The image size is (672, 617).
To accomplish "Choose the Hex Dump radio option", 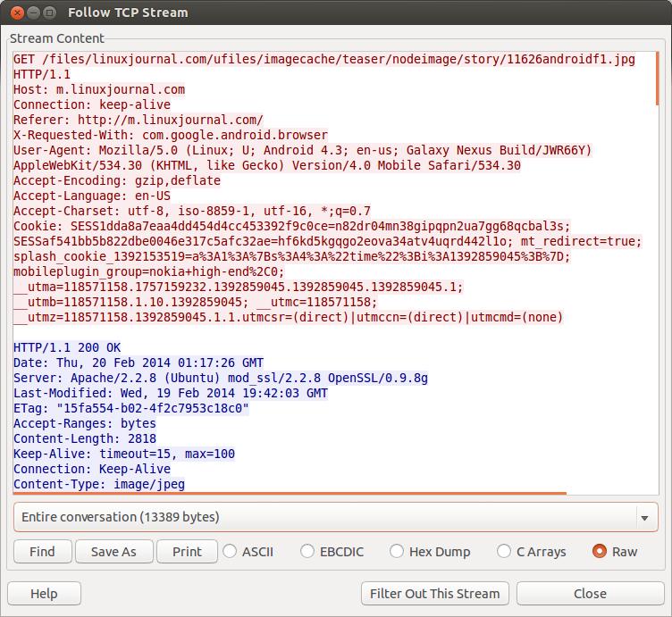I will point(397,552).
